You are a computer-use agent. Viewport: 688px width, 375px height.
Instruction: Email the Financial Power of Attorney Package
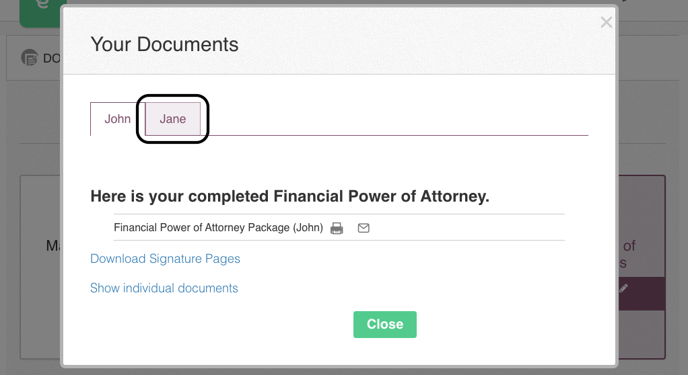click(x=363, y=228)
